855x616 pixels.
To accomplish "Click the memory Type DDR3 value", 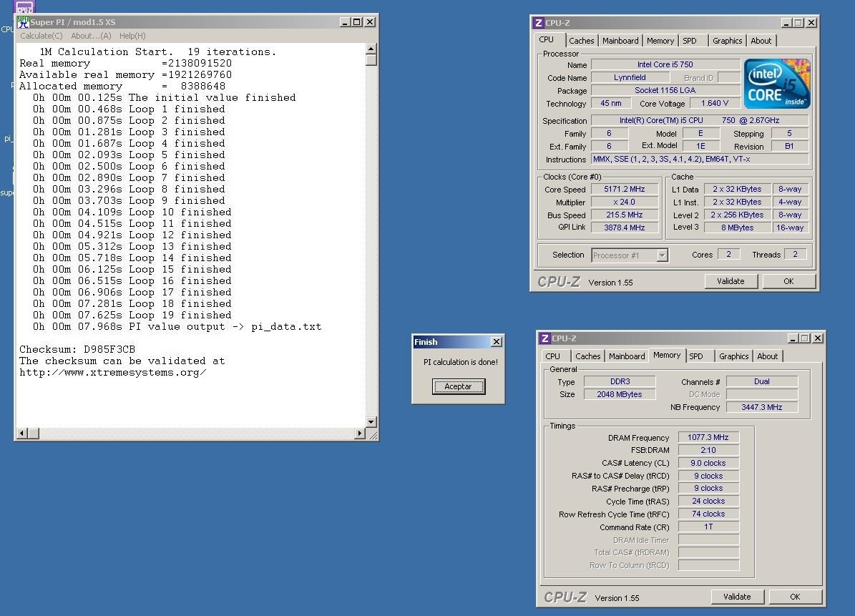I will (x=620, y=381).
